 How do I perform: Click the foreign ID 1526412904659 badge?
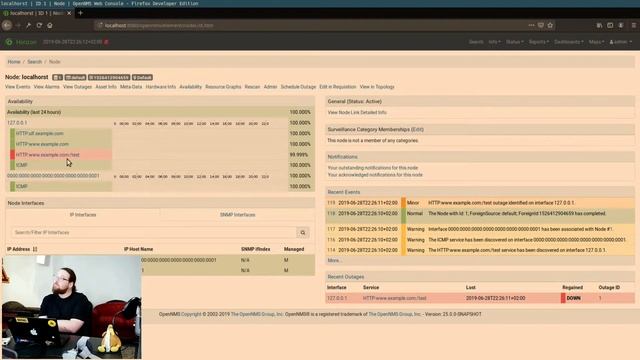click(109, 78)
